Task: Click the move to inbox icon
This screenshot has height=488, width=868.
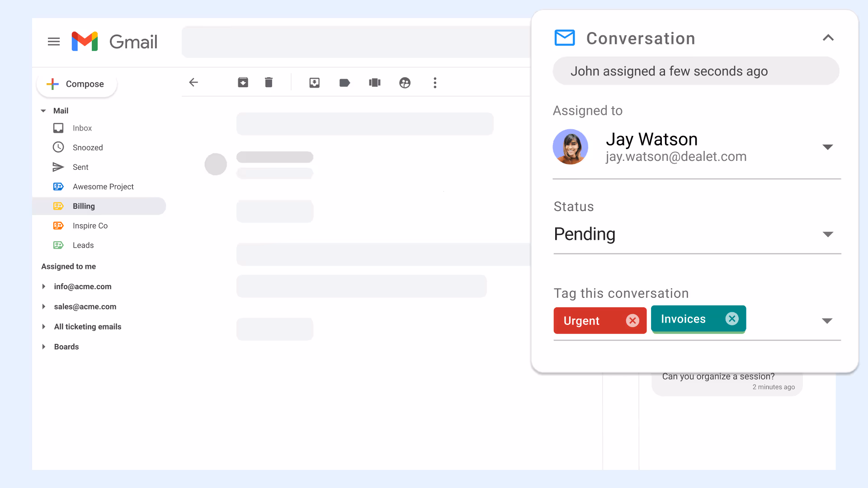Action: [314, 83]
